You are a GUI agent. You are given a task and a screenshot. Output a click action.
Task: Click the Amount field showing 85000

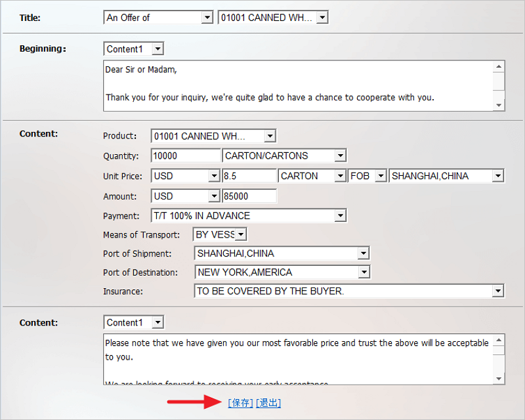pyautogui.click(x=249, y=196)
